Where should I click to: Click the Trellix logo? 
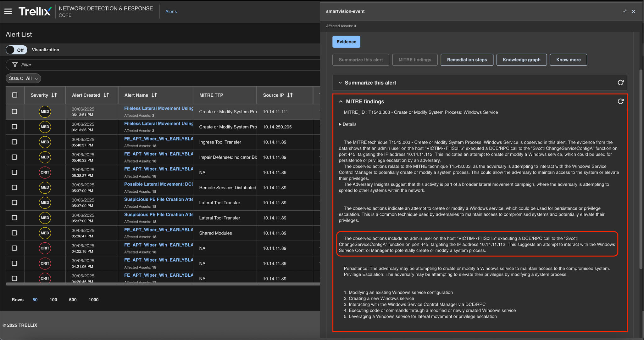(x=35, y=11)
